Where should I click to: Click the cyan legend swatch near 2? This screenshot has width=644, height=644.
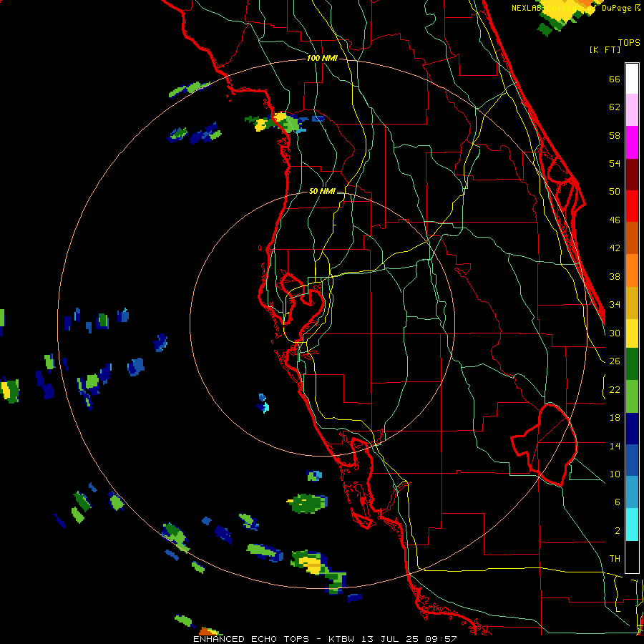coord(632,525)
